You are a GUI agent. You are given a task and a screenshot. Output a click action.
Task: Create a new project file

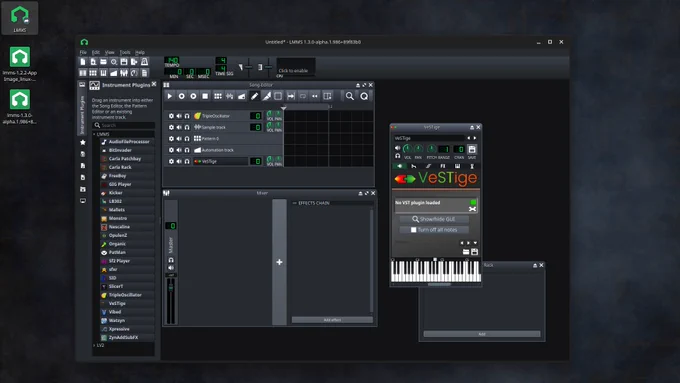[83, 62]
